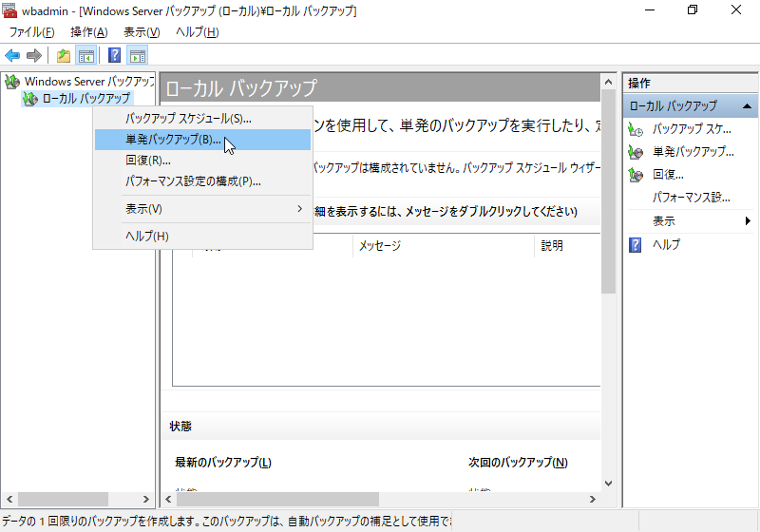Screen dimensions: 760x532
Task: Click the Forward arrow toolbar icon
Action: point(34,56)
